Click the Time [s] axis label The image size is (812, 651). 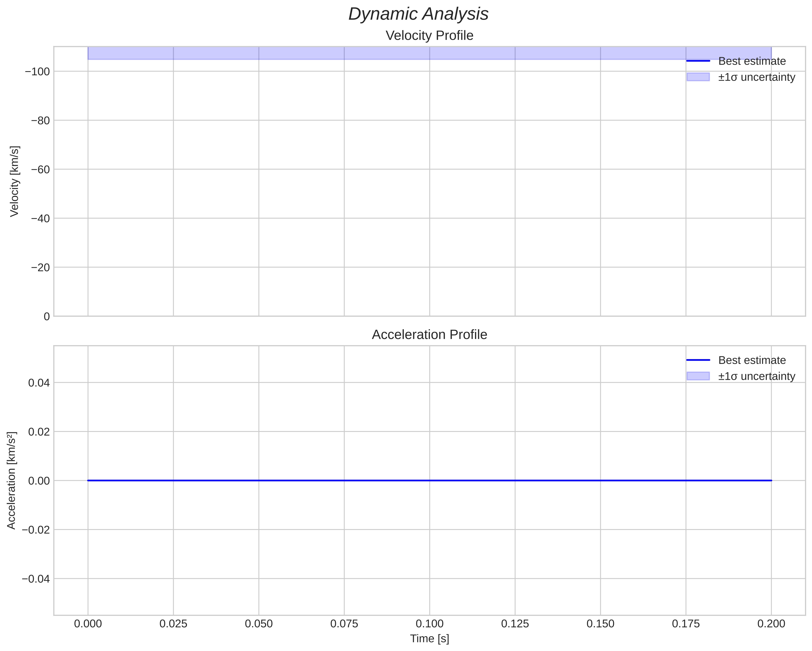point(429,639)
